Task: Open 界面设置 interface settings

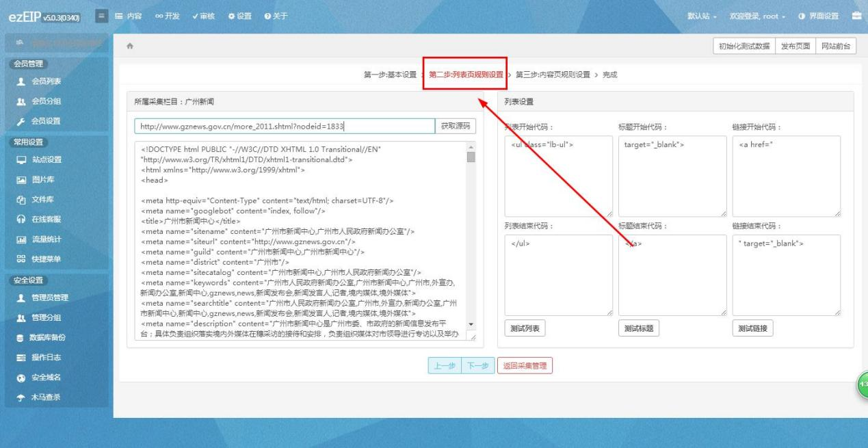Action: (x=817, y=16)
